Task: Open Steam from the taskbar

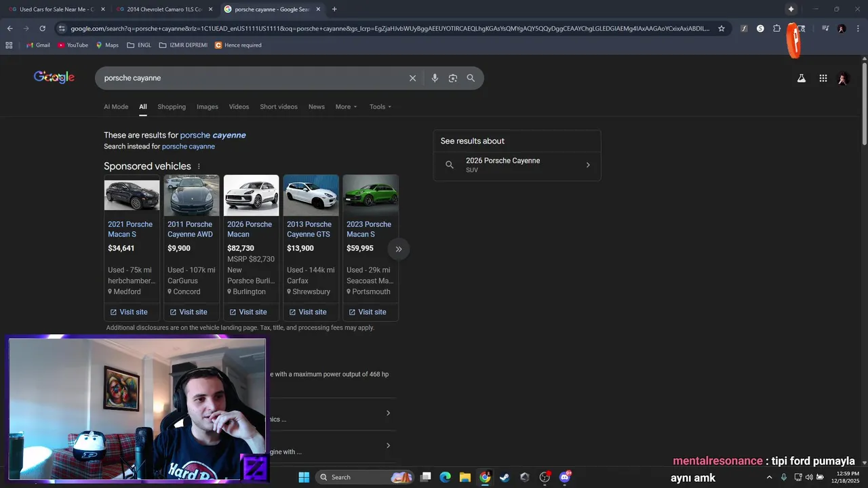Action: (505, 477)
